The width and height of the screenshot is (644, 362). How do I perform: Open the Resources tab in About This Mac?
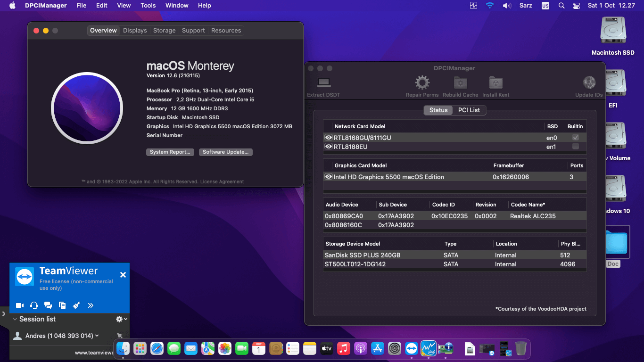(226, 30)
